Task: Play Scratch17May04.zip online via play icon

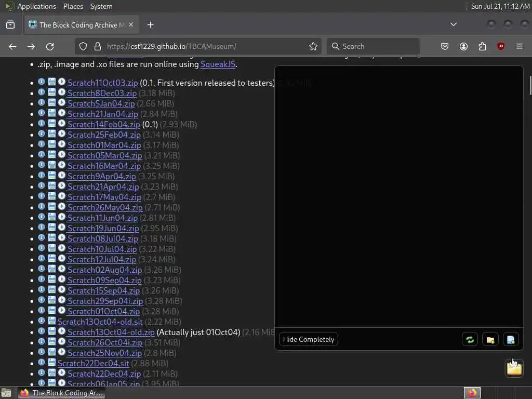Action: tap(62, 196)
